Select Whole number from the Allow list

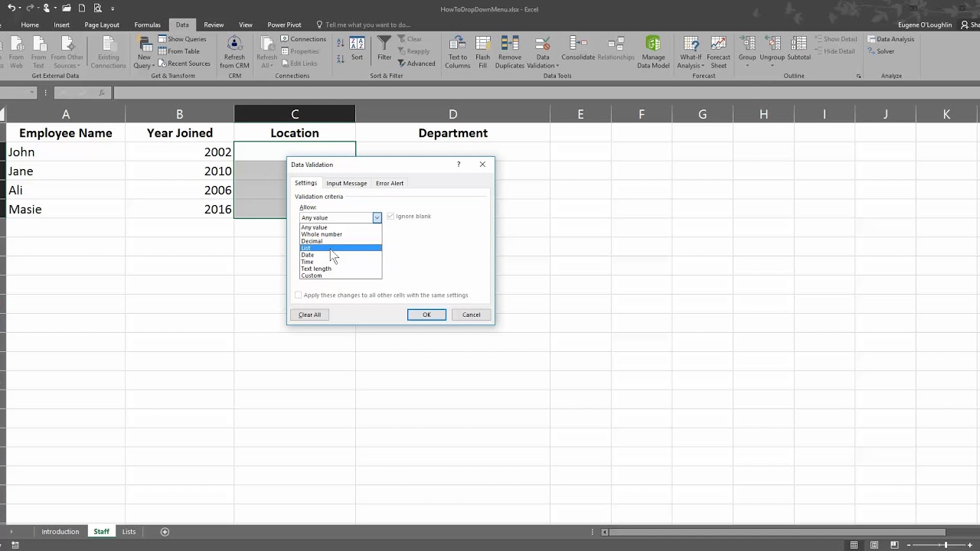coord(341,234)
